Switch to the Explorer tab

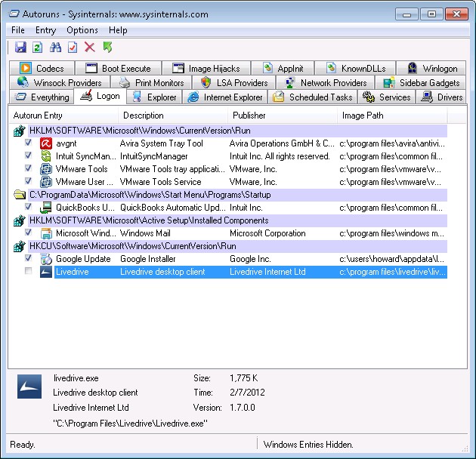pos(155,97)
